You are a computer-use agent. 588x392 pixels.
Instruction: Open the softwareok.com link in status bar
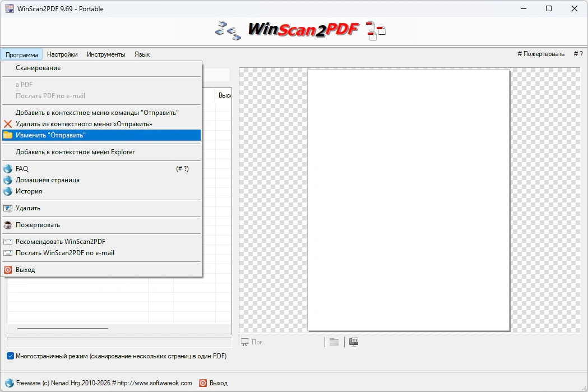(x=155, y=383)
